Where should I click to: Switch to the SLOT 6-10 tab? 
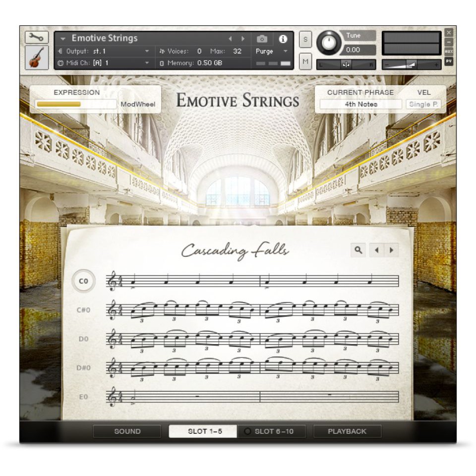[271, 431]
